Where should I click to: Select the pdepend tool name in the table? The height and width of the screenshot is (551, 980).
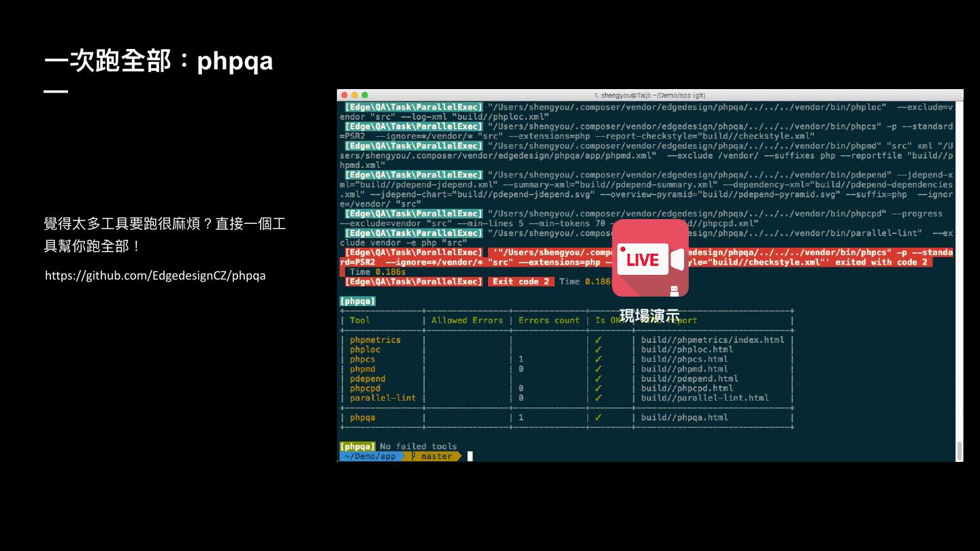(367, 379)
